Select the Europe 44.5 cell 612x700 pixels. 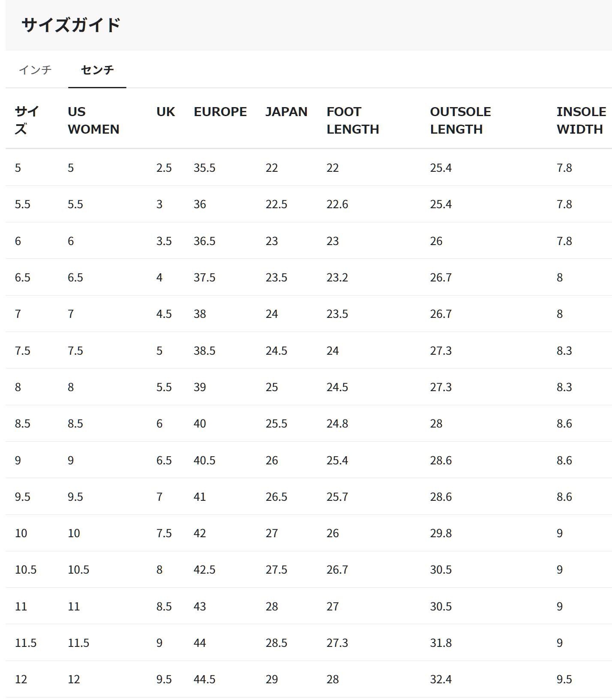pyautogui.click(x=204, y=679)
